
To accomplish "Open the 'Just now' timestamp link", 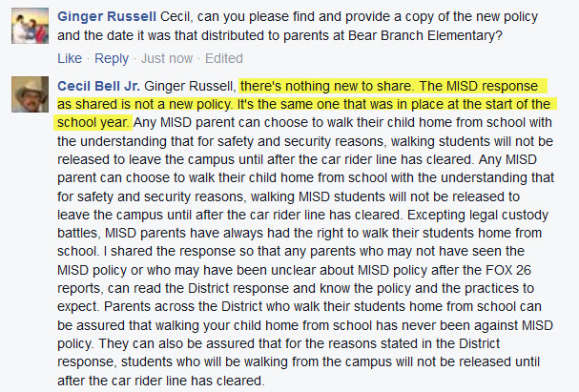I will (x=167, y=58).
